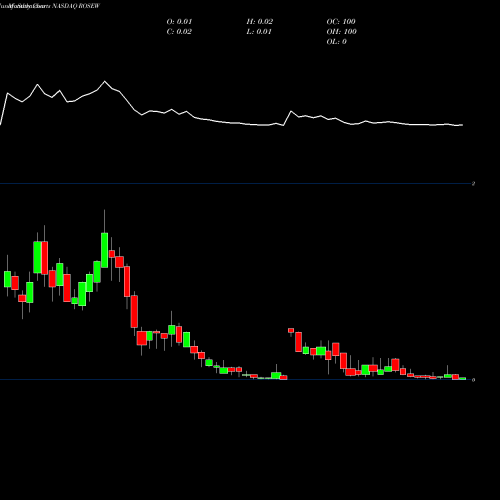The image size is (500, 500).
Task: Click the tallest green candle with the highest wick
Action: coord(104,250)
